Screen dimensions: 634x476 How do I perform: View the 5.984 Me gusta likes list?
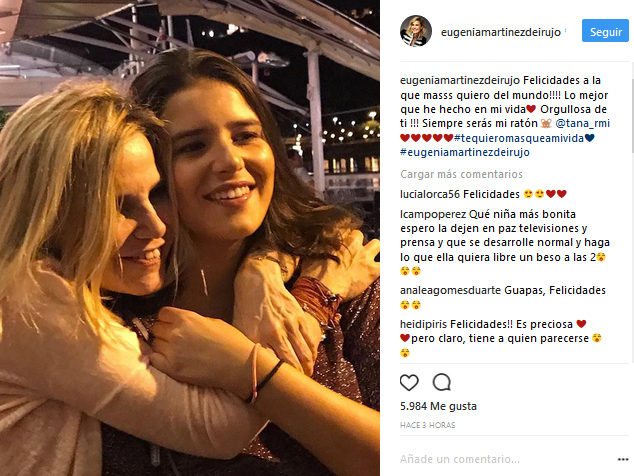tap(438, 406)
